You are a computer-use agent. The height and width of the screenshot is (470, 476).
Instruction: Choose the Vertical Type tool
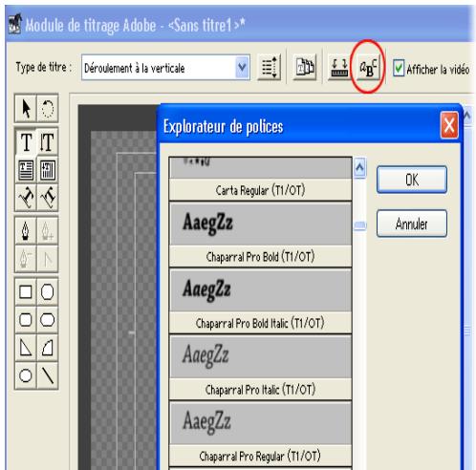click(48, 142)
